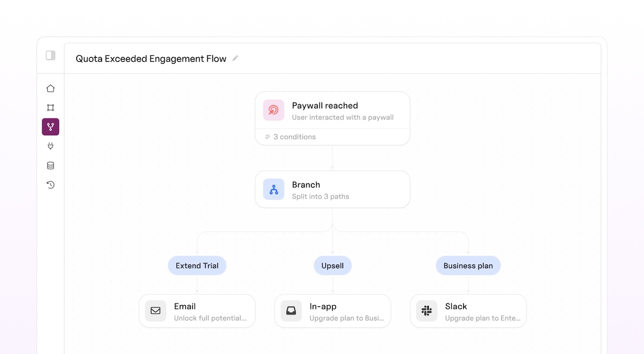
Task: Click the Paywall reached trigger icon
Action: point(273,110)
